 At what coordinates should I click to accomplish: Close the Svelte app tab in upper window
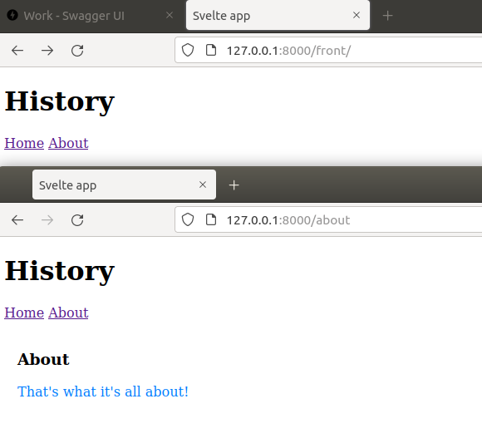pyautogui.click(x=357, y=15)
